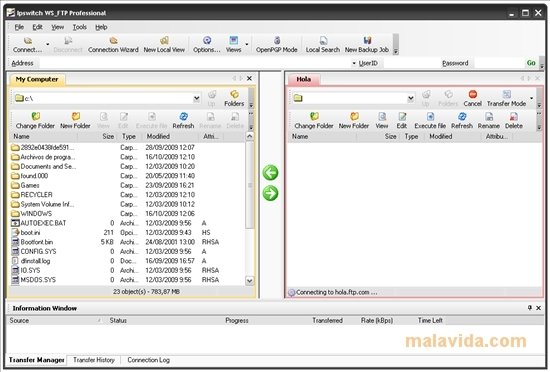Click New Folder in My Computer pane
Viewport: 550px width, 372px height.
point(75,121)
